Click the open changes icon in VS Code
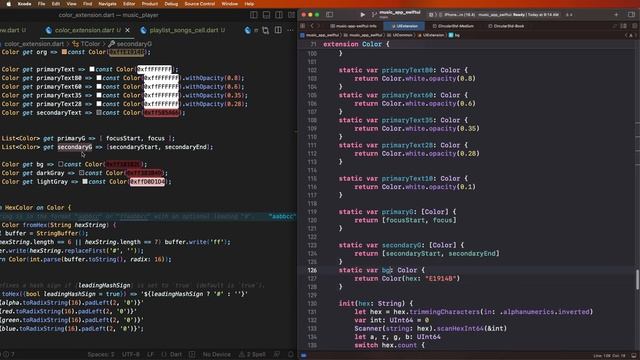640x360 pixels. (x=266, y=30)
